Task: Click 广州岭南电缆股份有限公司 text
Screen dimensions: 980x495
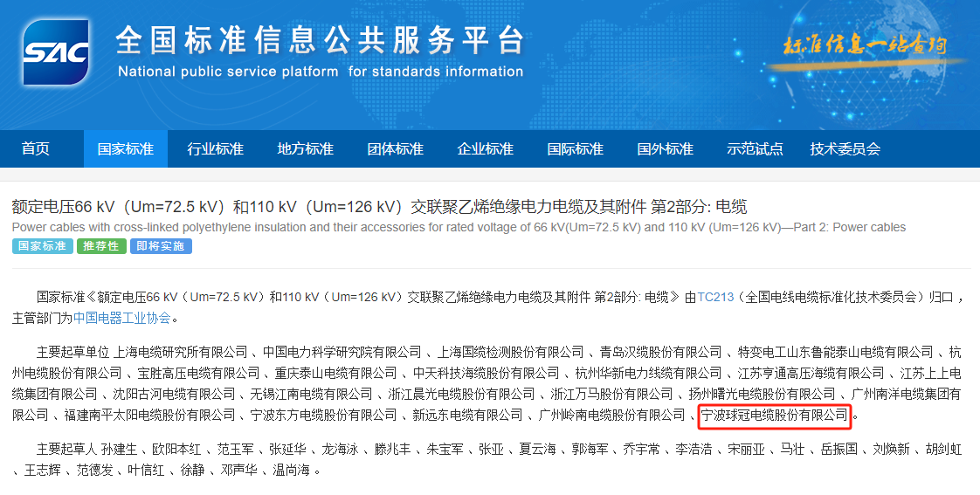Action: pyautogui.click(x=612, y=415)
